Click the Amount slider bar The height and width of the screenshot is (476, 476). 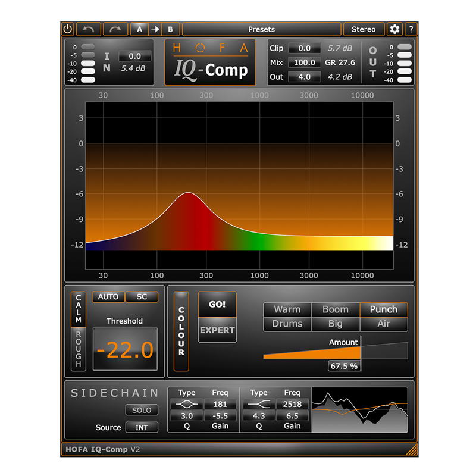point(335,352)
